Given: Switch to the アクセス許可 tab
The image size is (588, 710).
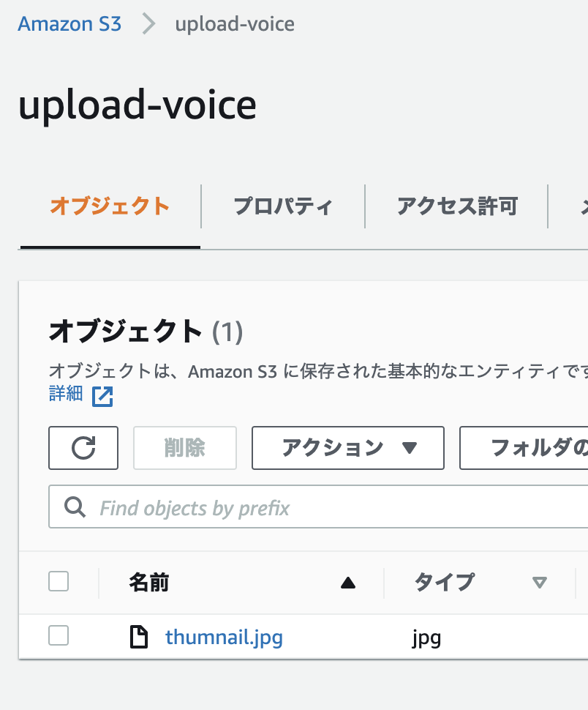Looking at the screenshot, I should tap(456, 206).
